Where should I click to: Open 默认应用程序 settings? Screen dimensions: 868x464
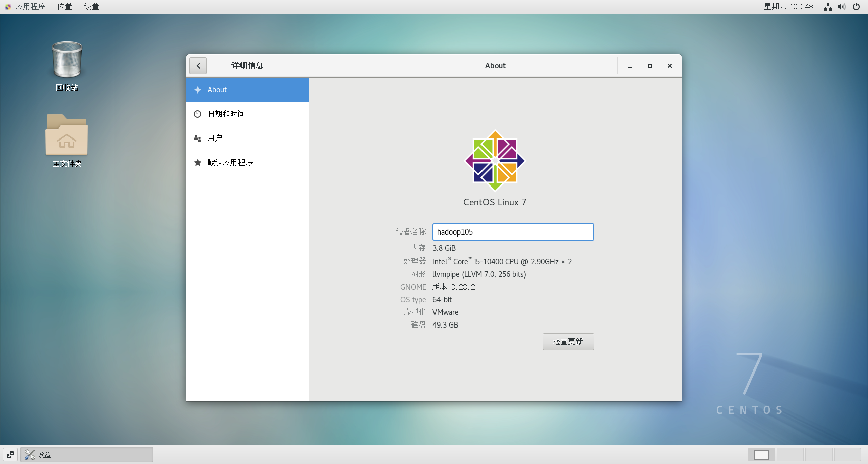tap(248, 163)
